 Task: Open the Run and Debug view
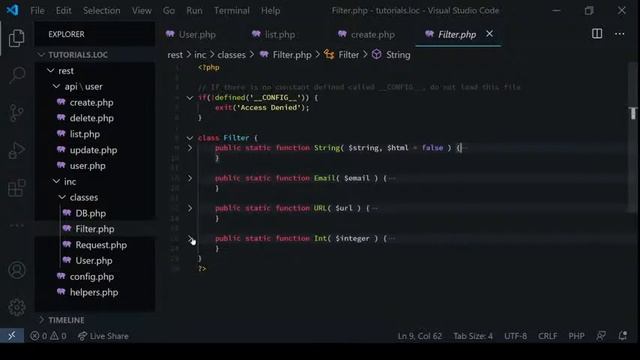[16, 150]
